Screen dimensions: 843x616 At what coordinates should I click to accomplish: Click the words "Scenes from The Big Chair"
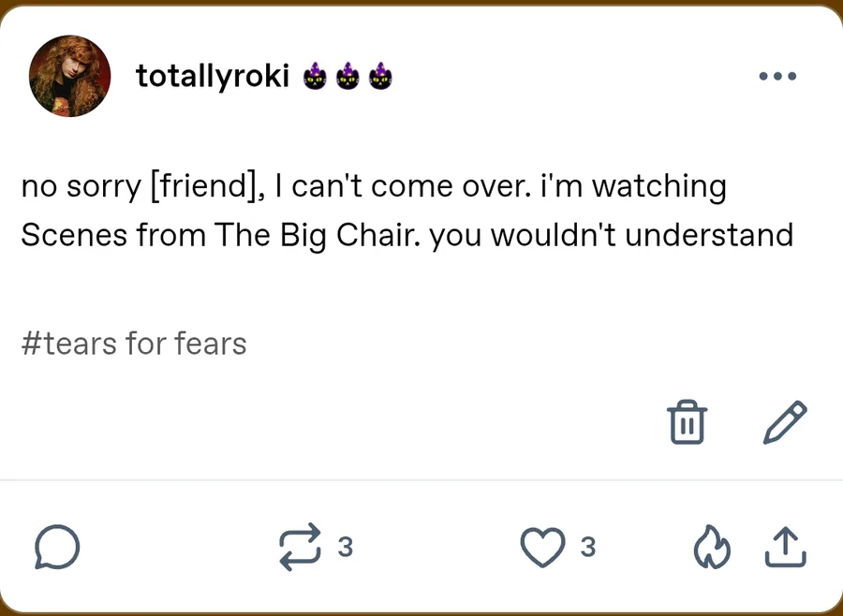[x=221, y=234]
